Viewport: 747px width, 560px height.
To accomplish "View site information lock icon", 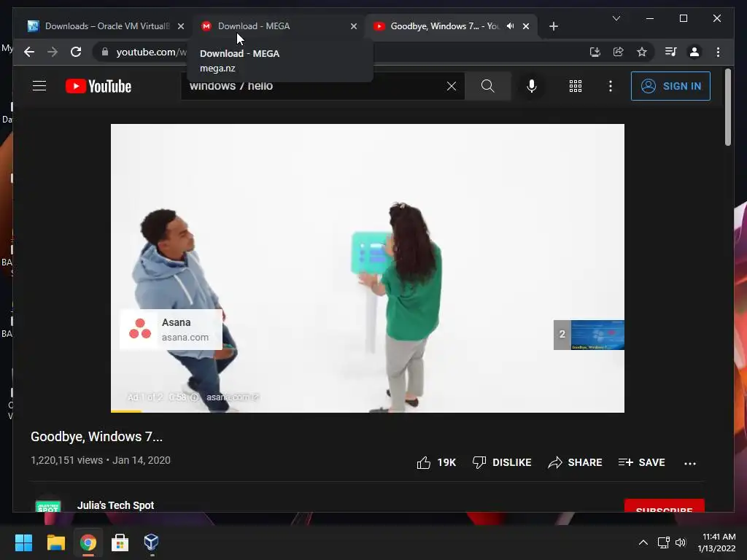I will (105, 52).
